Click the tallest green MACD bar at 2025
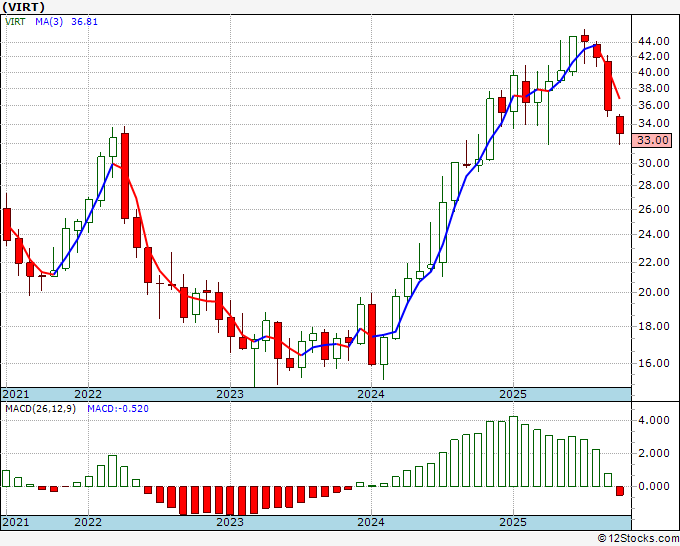680x546 pixels. click(513, 451)
